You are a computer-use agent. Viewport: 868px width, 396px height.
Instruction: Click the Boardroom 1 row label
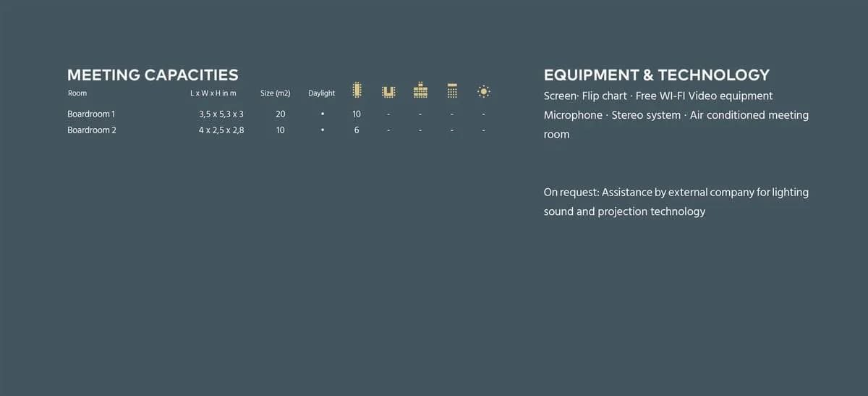91,114
